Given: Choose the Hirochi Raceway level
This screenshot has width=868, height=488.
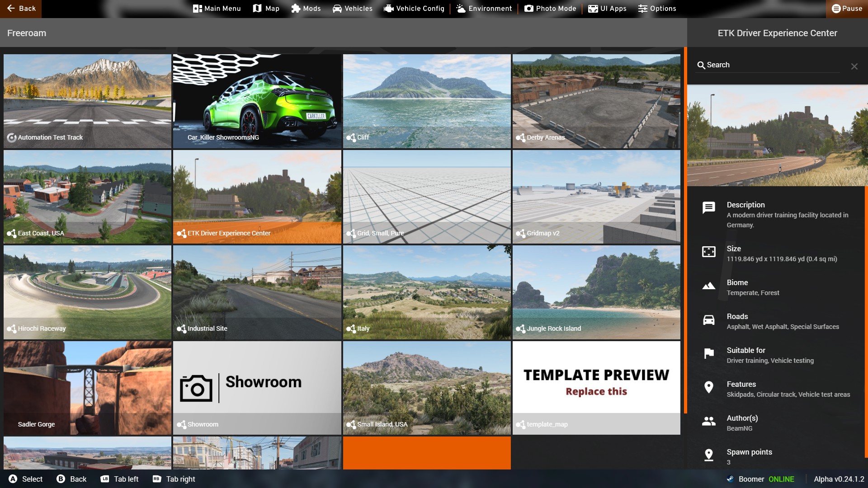Looking at the screenshot, I should [87, 292].
